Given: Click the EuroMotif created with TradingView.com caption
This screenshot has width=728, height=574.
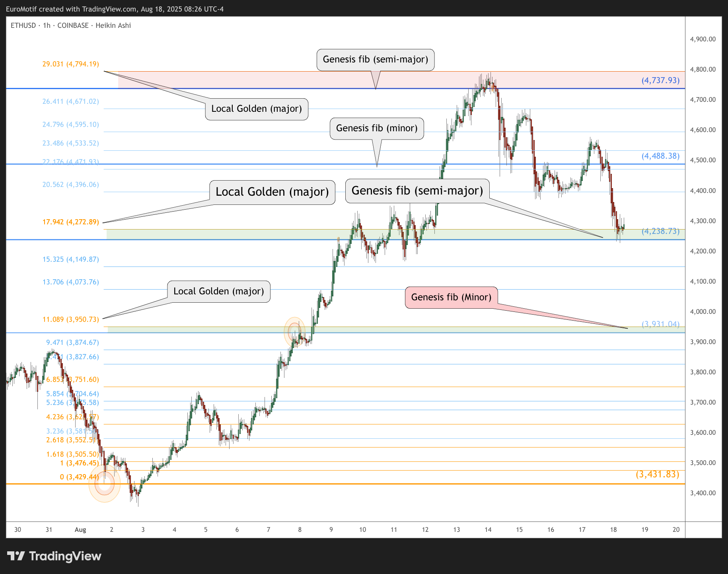Looking at the screenshot, I should [x=115, y=9].
